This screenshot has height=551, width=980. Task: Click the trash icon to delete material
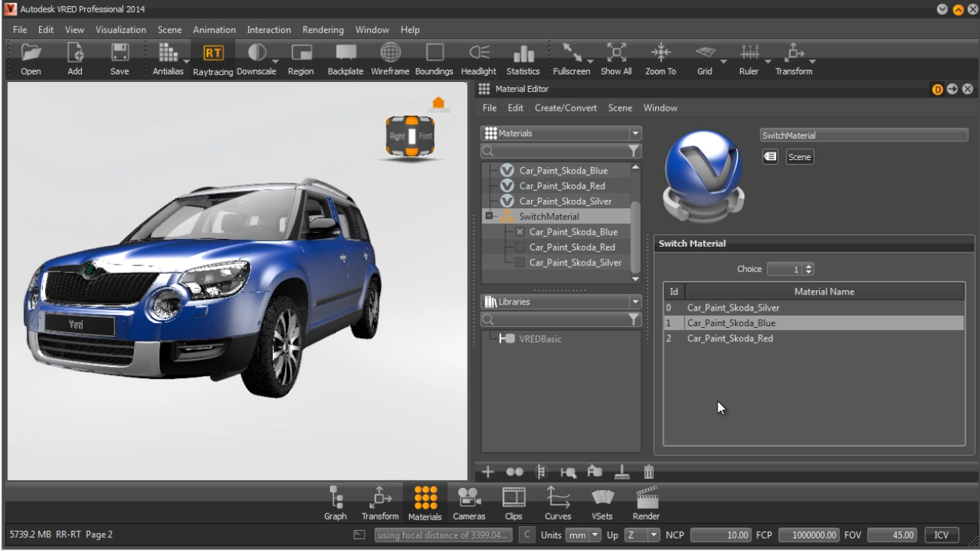pyautogui.click(x=648, y=472)
